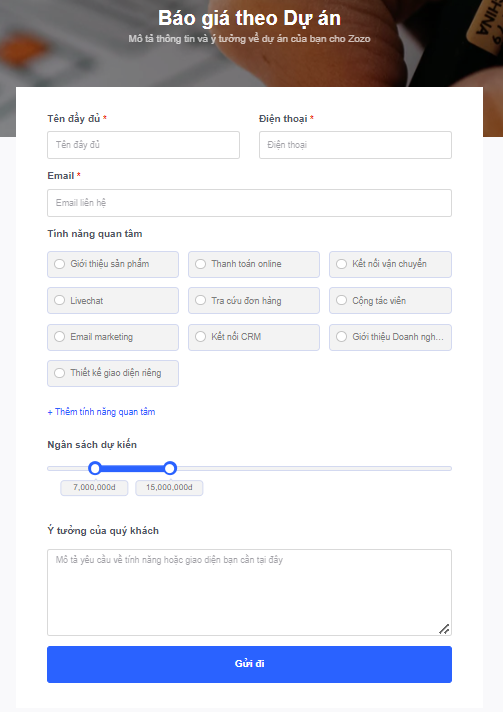Click the upper budget slider handle
503x712 pixels.
click(x=170, y=468)
